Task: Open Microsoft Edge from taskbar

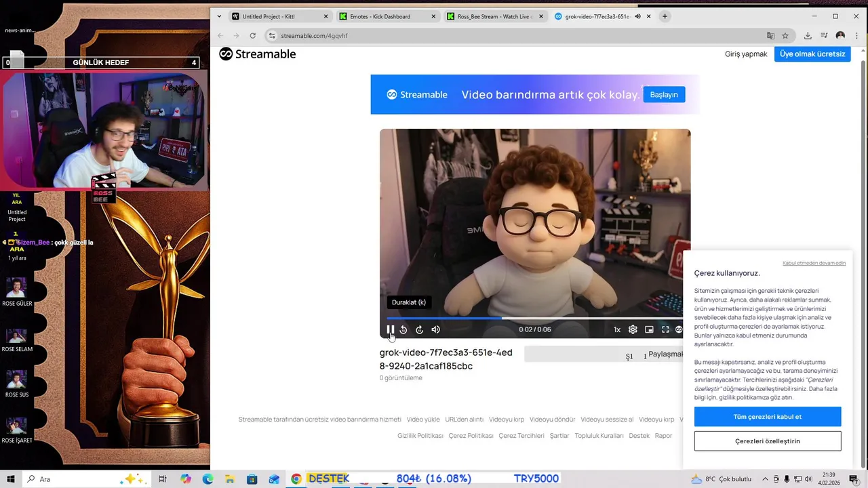Action: [208, 479]
